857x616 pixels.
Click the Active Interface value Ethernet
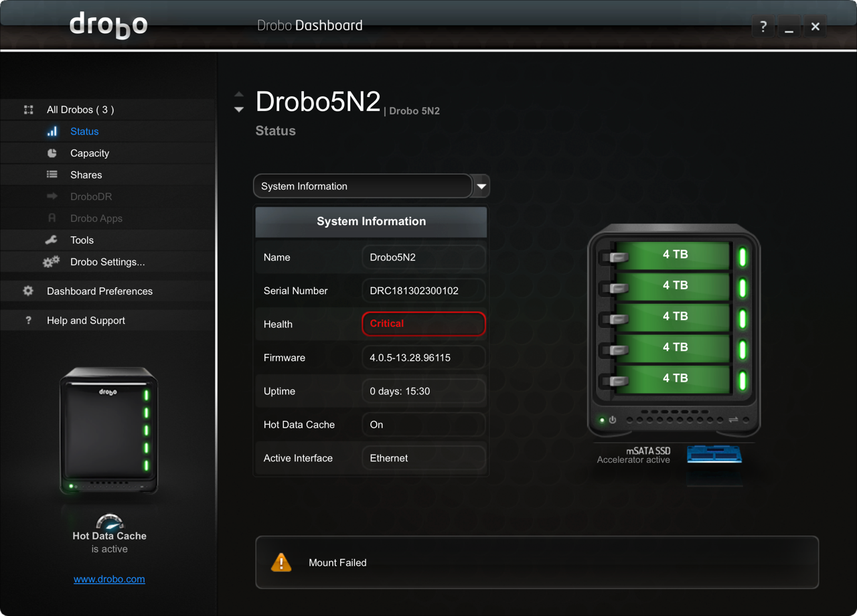424,458
